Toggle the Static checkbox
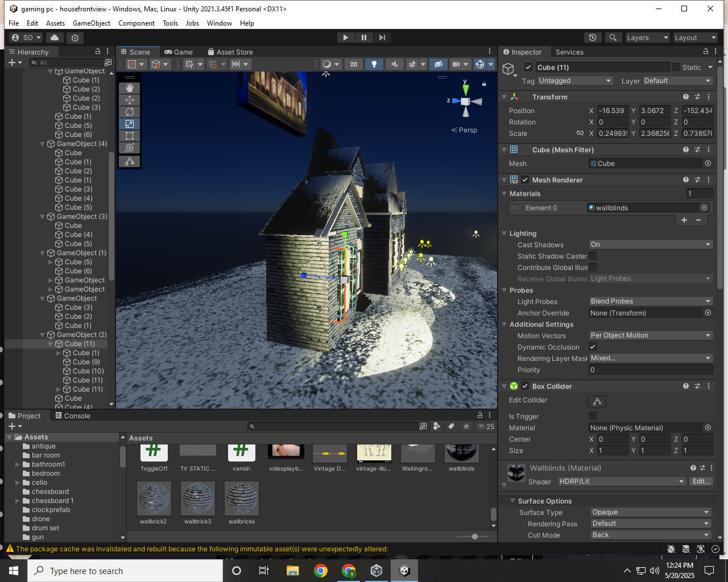Viewport: 728px width, 582px height. point(676,67)
